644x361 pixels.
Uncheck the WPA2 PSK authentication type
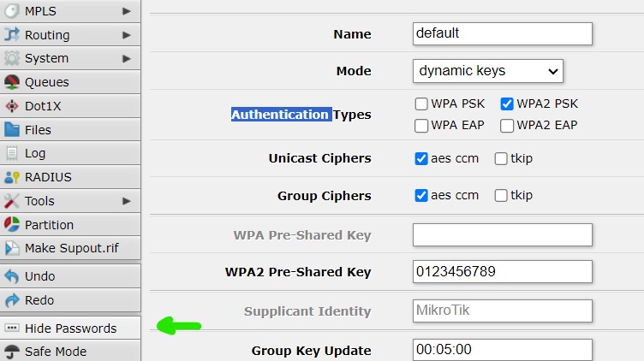tap(507, 104)
